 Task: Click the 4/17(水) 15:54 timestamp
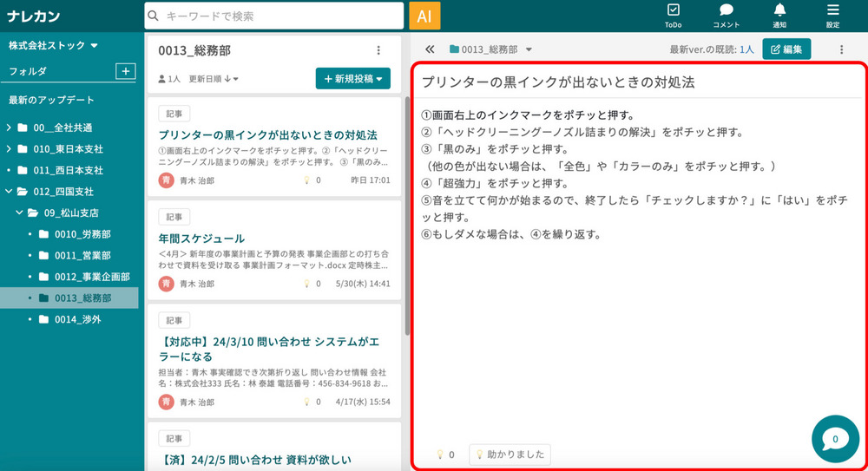pyautogui.click(x=363, y=402)
